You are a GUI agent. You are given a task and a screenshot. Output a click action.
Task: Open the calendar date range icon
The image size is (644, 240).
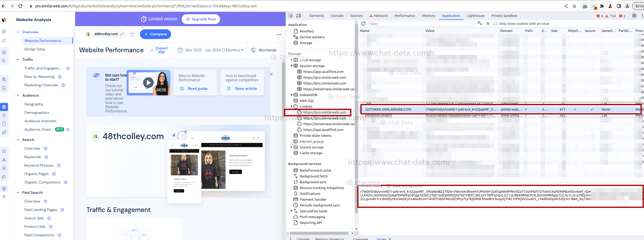click(180, 50)
